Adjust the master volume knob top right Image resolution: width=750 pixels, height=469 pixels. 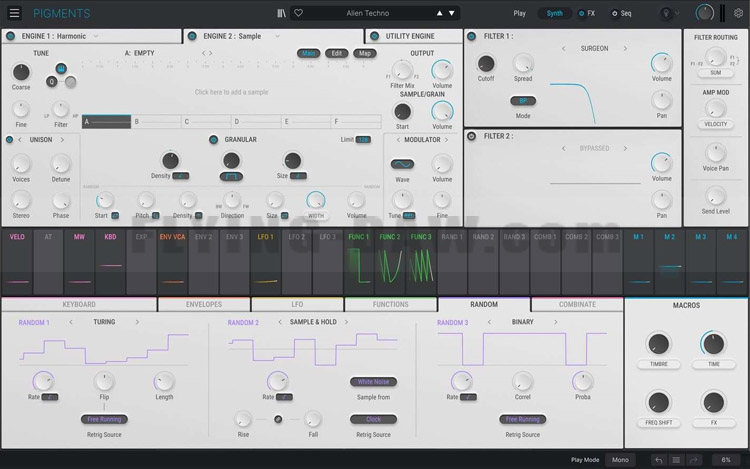click(x=705, y=13)
